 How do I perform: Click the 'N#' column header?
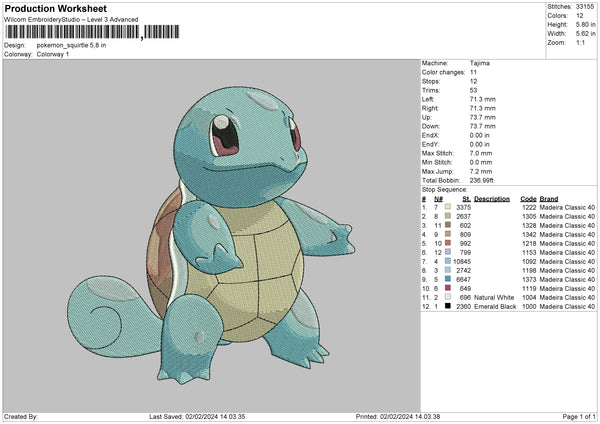tap(438, 199)
